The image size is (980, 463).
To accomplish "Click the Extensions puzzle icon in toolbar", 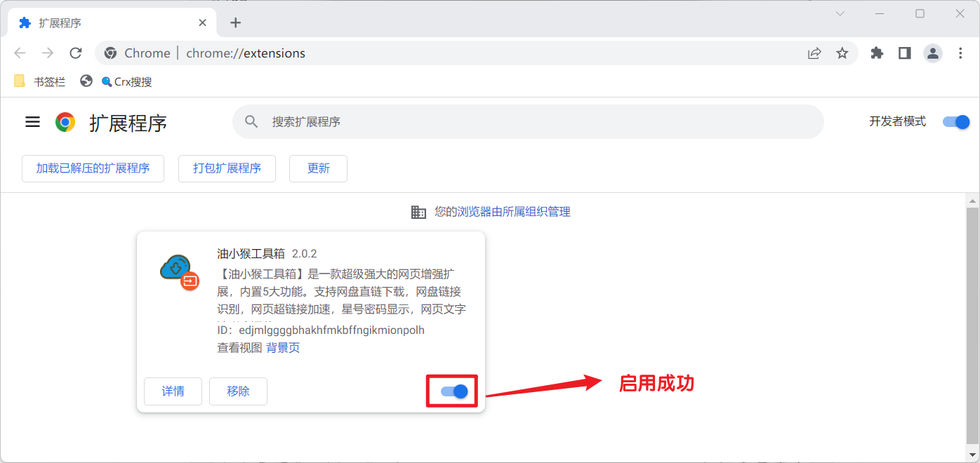I will point(877,53).
